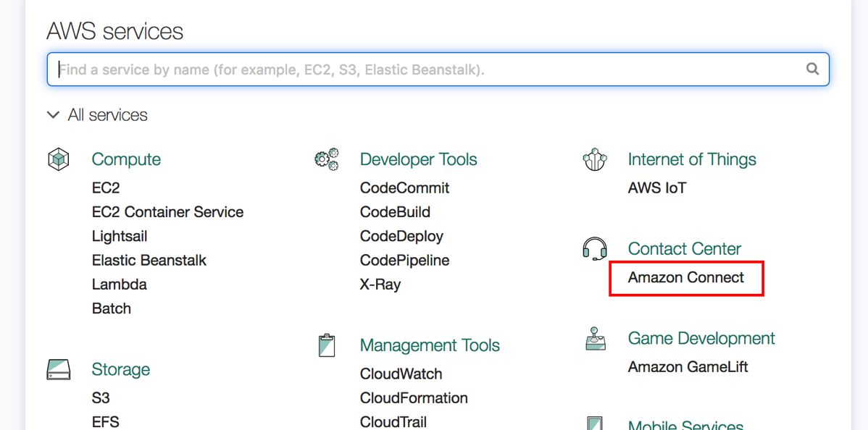Open Elastic Beanstalk
This screenshot has width=868, height=430.
point(149,260)
